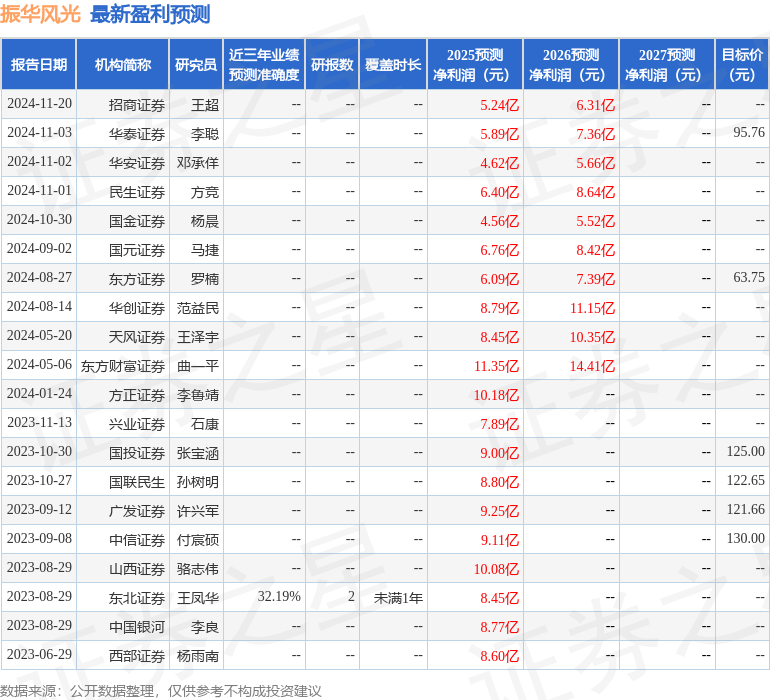Click the 近三年业绩预测准确度 column header
Screen dimensions: 770x700
click(264, 64)
